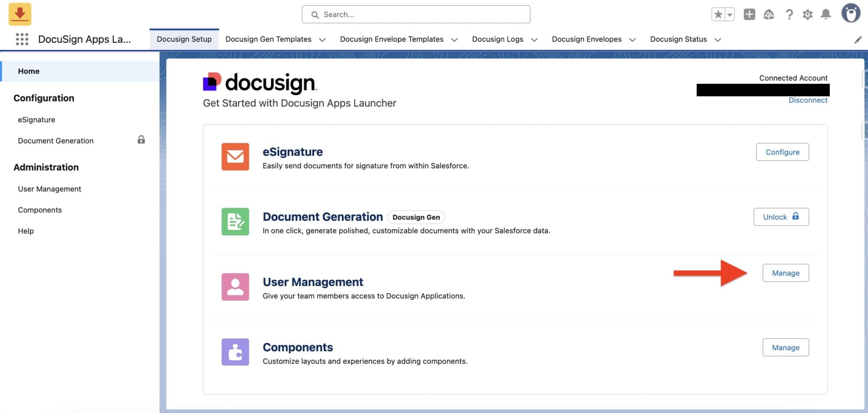Click inside the Search field
This screenshot has width=868, height=413.
(x=416, y=14)
